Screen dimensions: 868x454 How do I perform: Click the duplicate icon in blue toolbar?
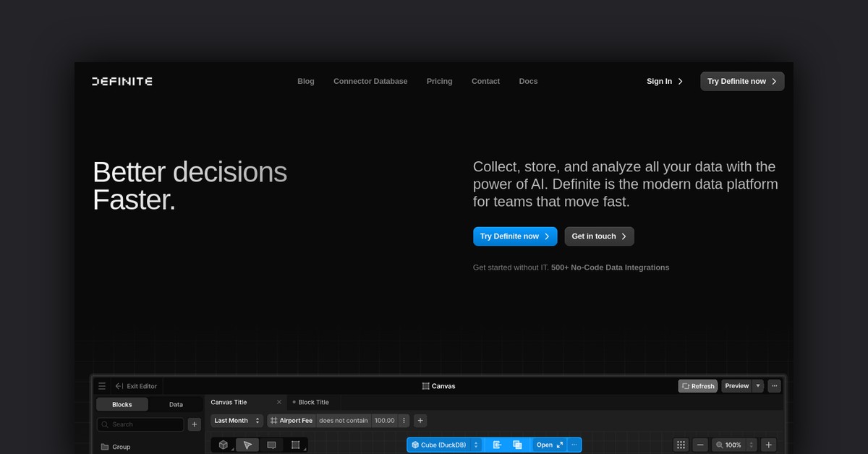click(517, 445)
